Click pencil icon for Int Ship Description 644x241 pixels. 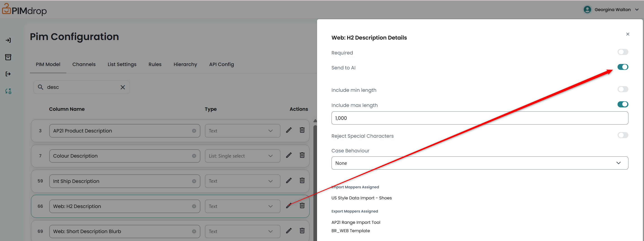(289, 180)
